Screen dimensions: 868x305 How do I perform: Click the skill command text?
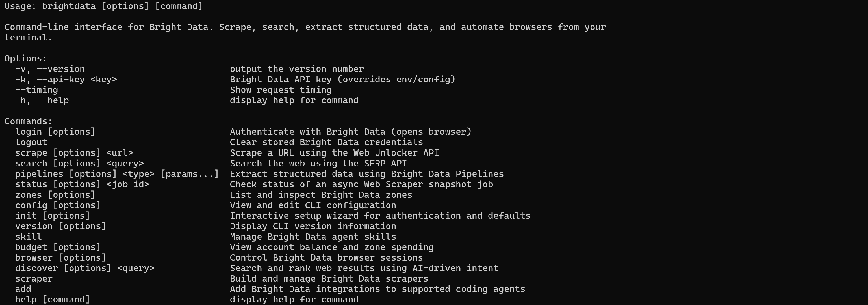pyautogui.click(x=28, y=237)
